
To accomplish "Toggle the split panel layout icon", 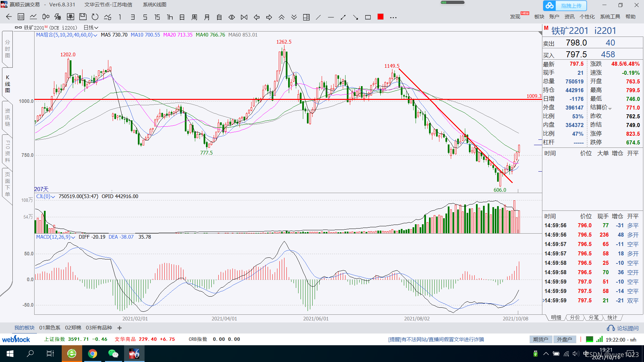I will pos(306,17).
